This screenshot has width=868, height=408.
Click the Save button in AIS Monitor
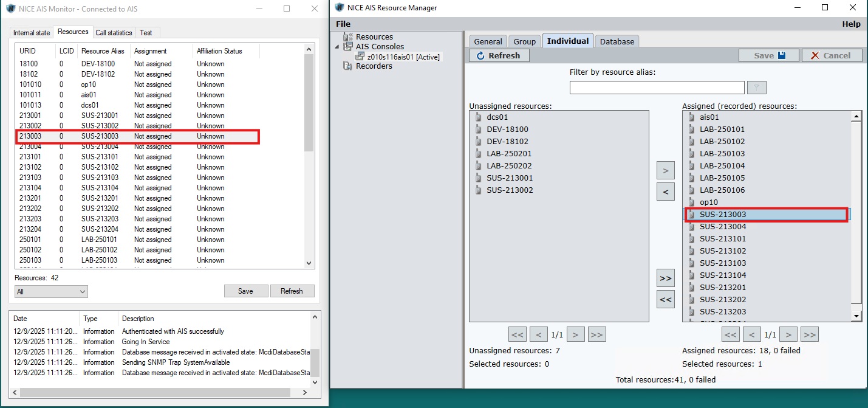(246, 291)
